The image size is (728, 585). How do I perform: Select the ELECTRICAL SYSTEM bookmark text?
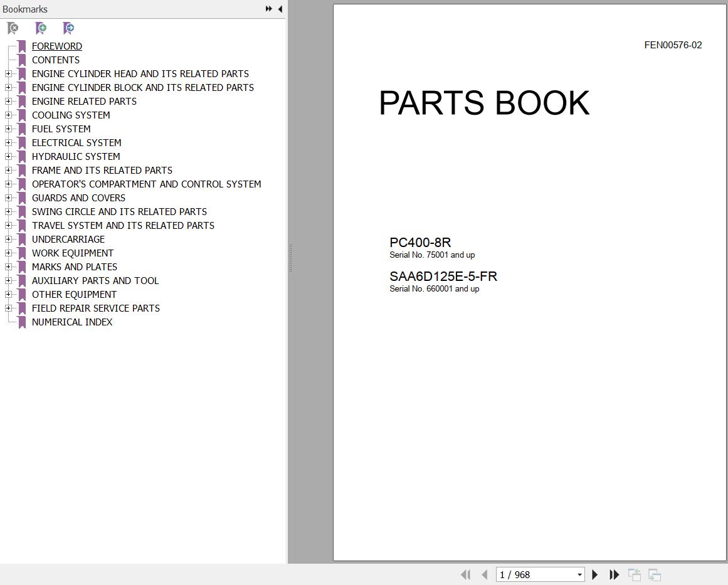click(x=76, y=143)
